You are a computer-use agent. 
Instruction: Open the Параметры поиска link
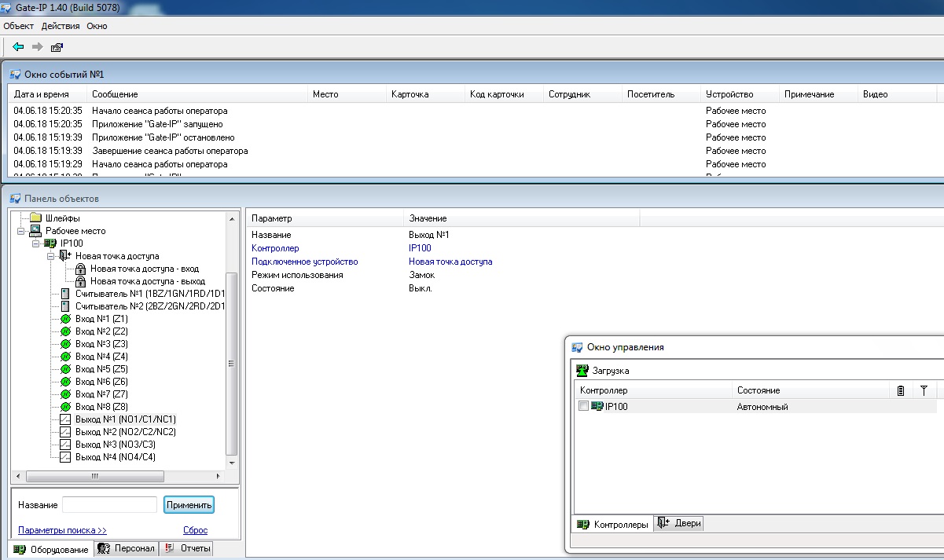(x=62, y=530)
